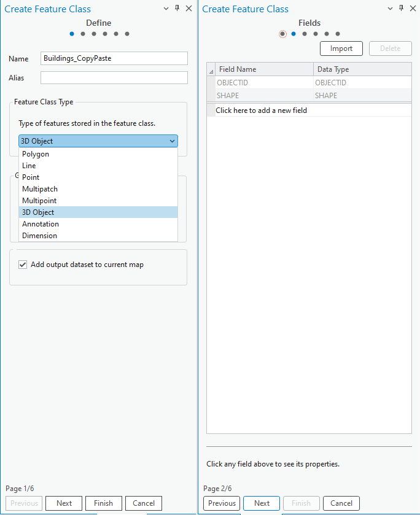The image size is (420, 515).
Task: Click Next on the Fields page
Action: 262,503
